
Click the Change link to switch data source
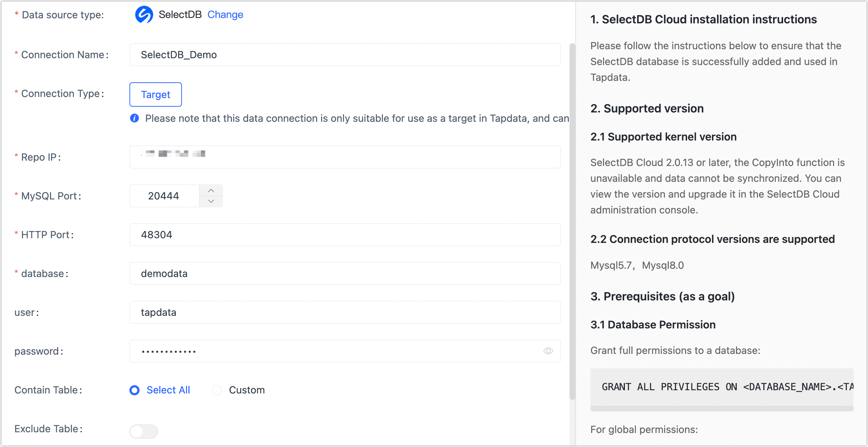[225, 14]
